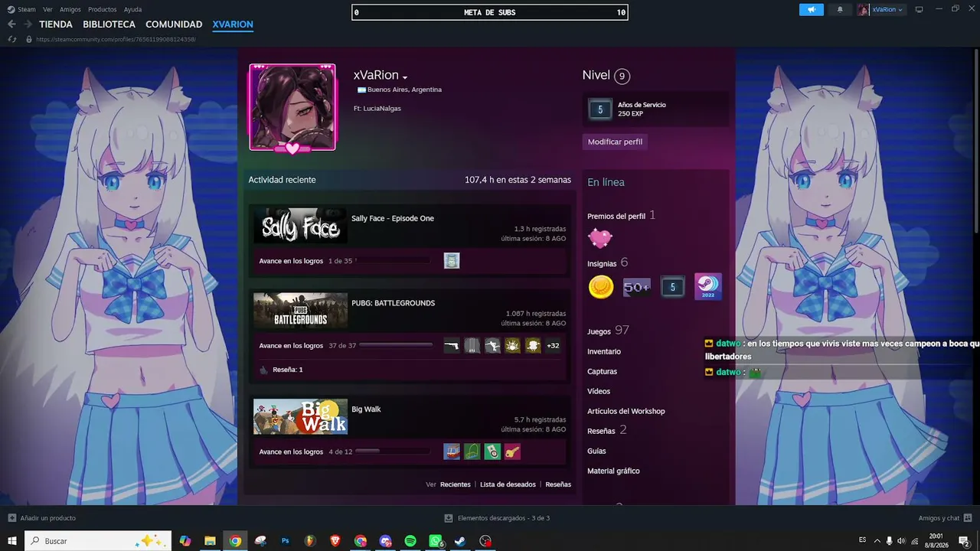Open the Windows Start menu
The height and width of the screenshot is (551, 980).
point(12,541)
